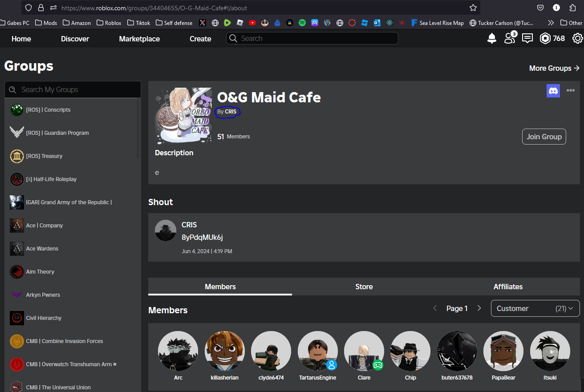Screen dimensions: 584x392
Task: Click the Discord social link icon
Action: (553, 91)
